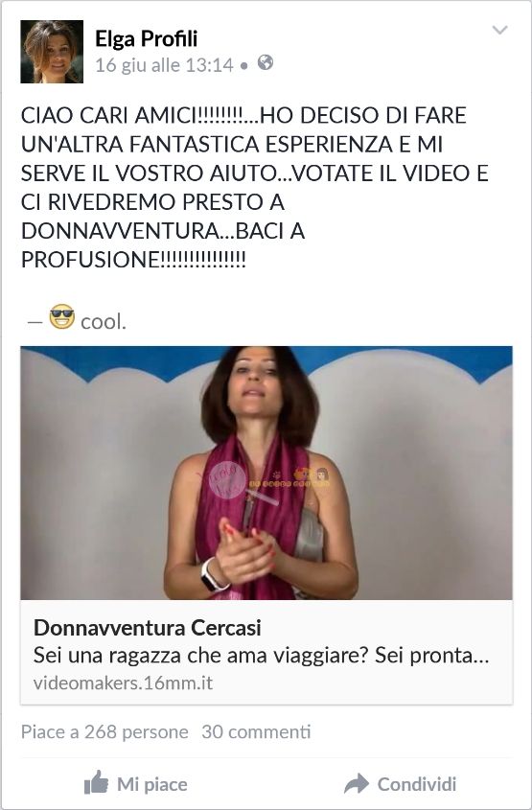Image resolution: width=532 pixels, height=810 pixels.
Task: Click the CIAO CARI AMICI post text
Action: [255, 188]
